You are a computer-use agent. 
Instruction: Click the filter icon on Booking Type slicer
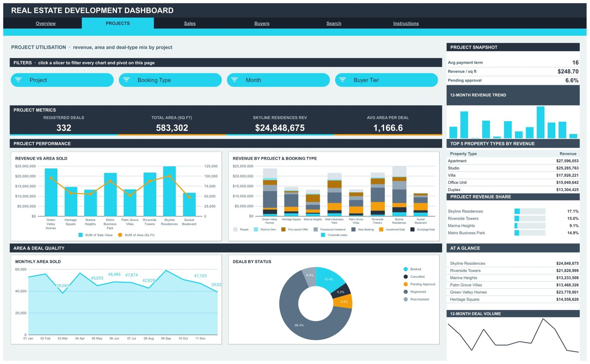(x=126, y=80)
